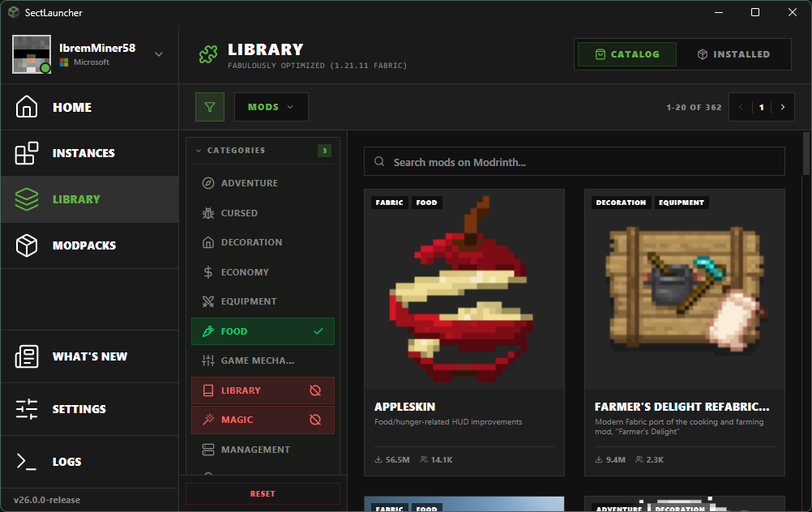Switch to the Catalog tab

[626, 54]
